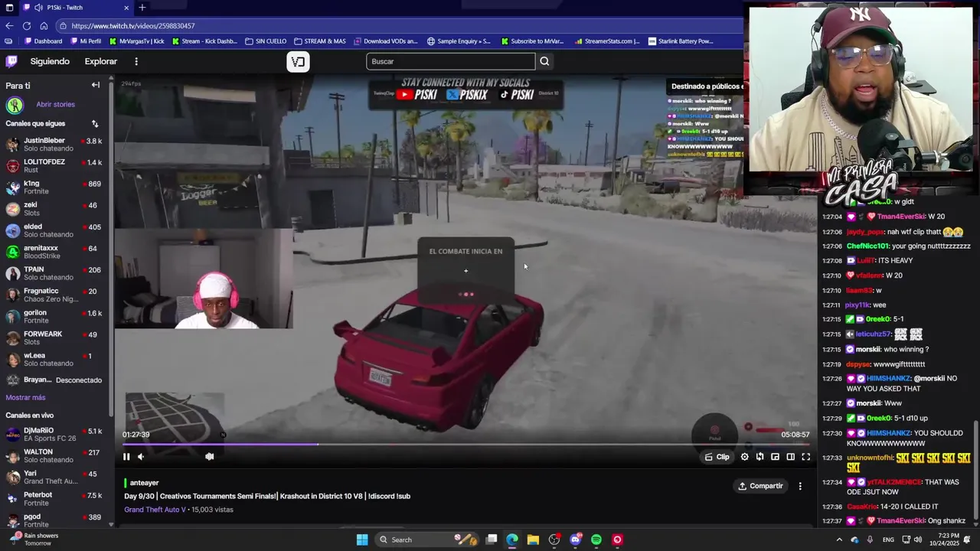Viewport: 980px width, 551px height.
Task: Click the Twitch home logo
Action: click(11, 61)
